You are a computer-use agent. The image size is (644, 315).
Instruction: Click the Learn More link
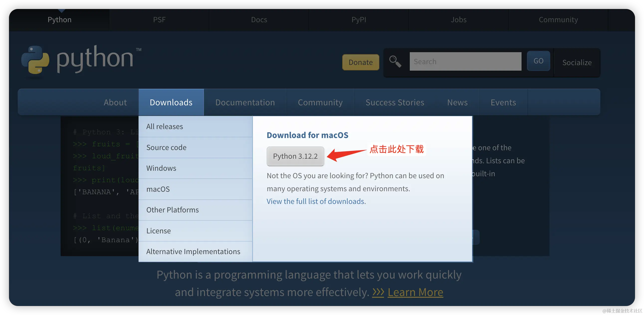[x=415, y=292]
